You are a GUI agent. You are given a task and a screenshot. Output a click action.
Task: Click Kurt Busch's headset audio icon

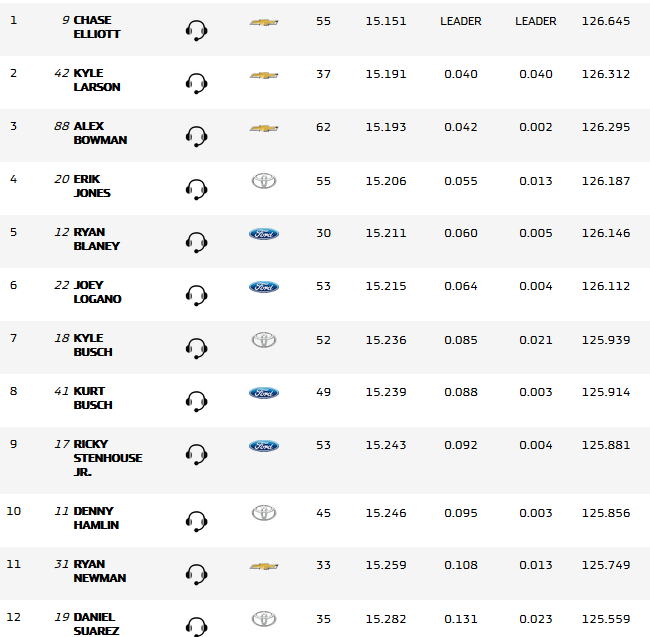point(197,401)
